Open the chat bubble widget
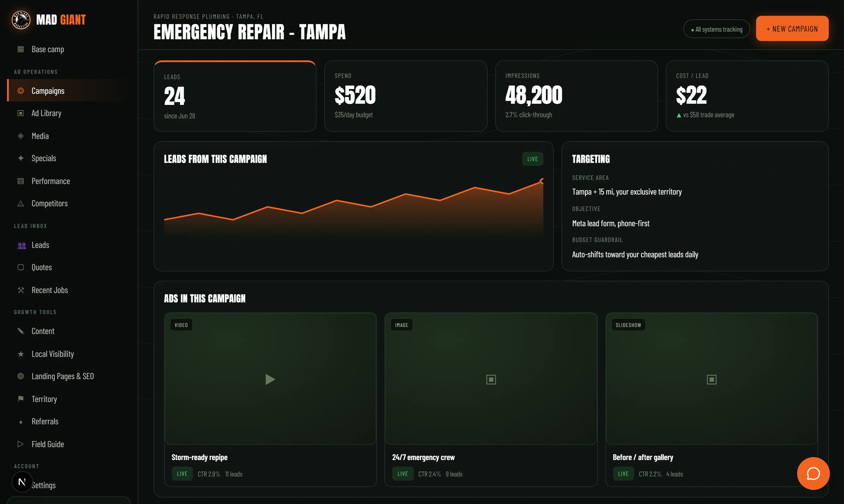844x504 pixels. [x=813, y=474]
